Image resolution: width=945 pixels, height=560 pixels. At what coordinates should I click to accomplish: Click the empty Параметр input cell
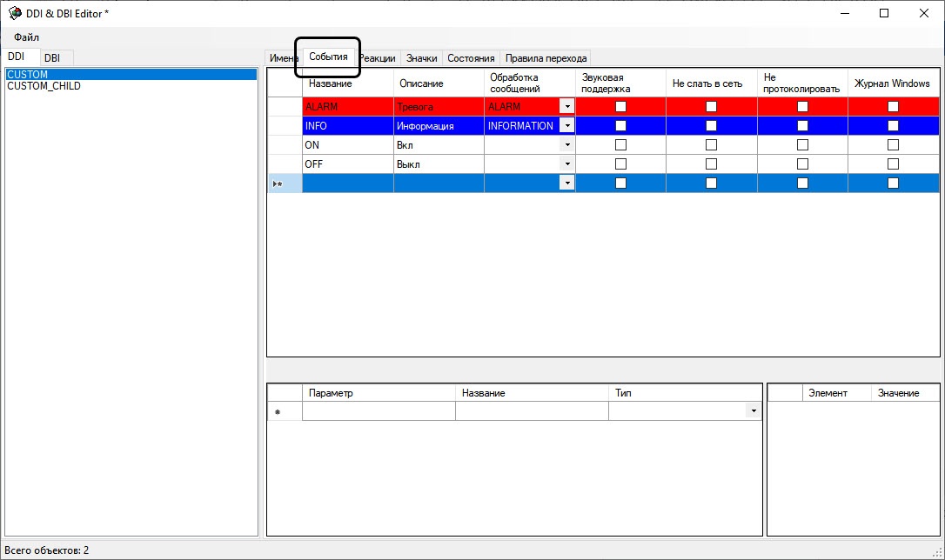tap(378, 411)
